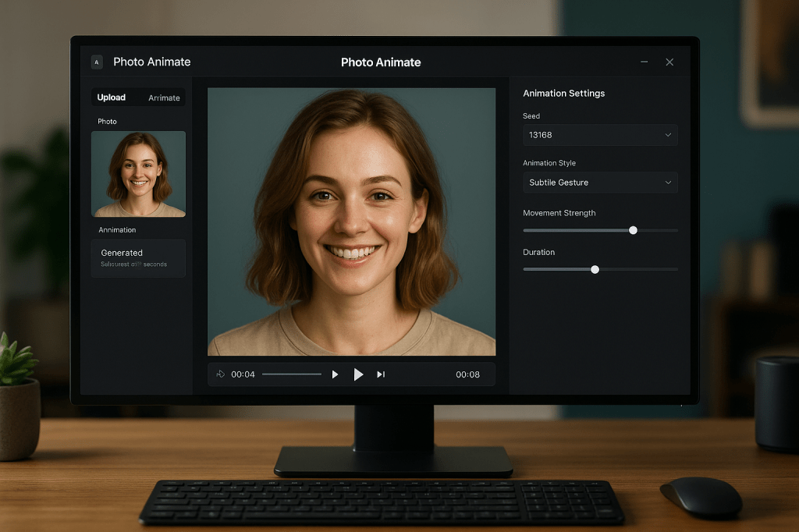The height and width of the screenshot is (532, 799).
Task: Open the Seed dropdown showing 13168
Action: coord(599,135)
